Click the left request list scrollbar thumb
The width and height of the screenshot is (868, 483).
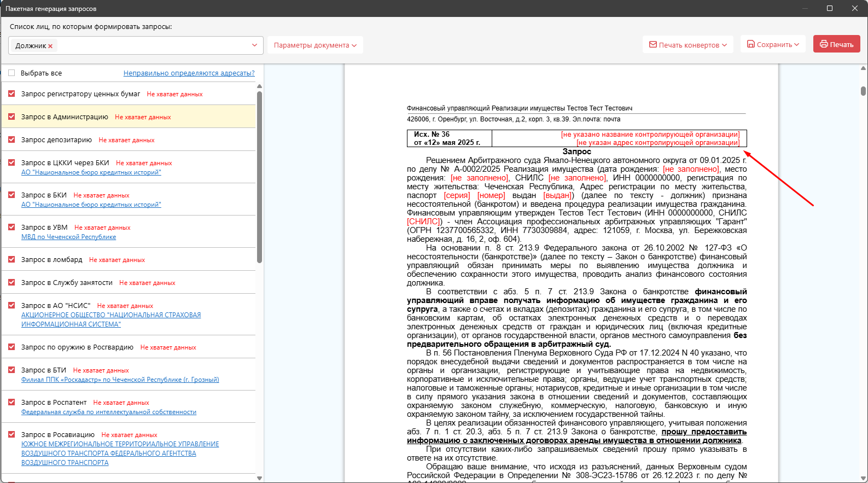click(259, 177)
